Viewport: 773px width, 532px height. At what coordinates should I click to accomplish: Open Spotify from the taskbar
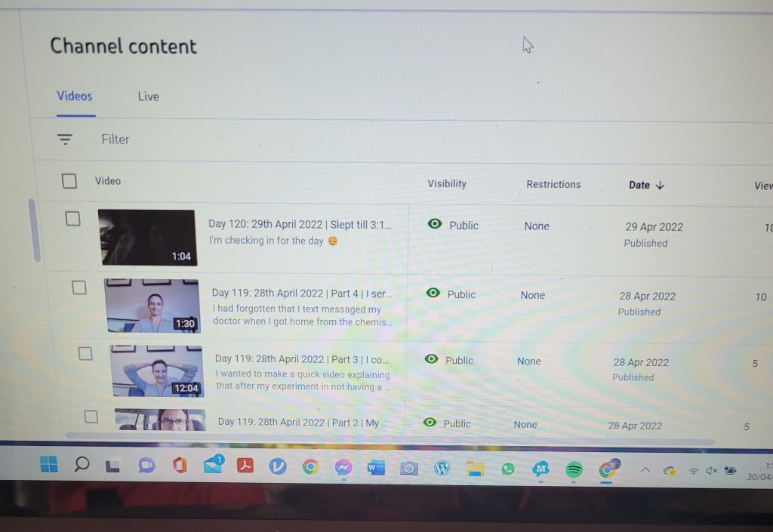tap(574, 469)
